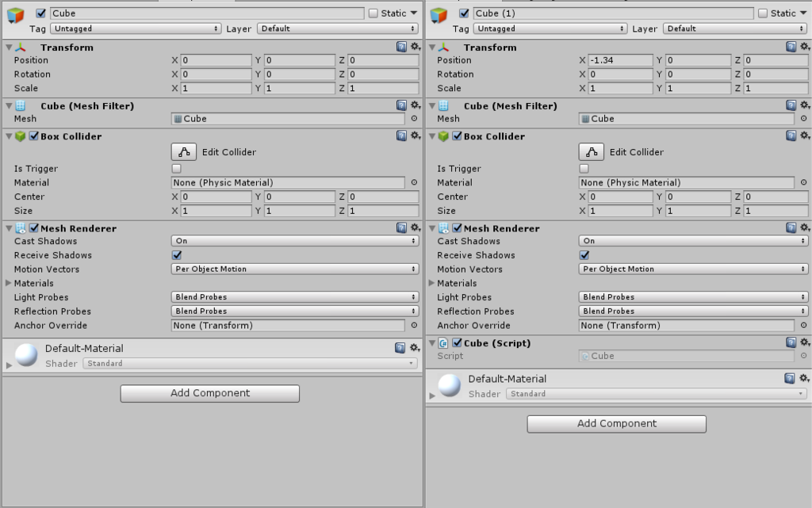Open Mesh Renderer help icon in Cube (1) inspector
The image size is (812, 508).
(791, 228)
